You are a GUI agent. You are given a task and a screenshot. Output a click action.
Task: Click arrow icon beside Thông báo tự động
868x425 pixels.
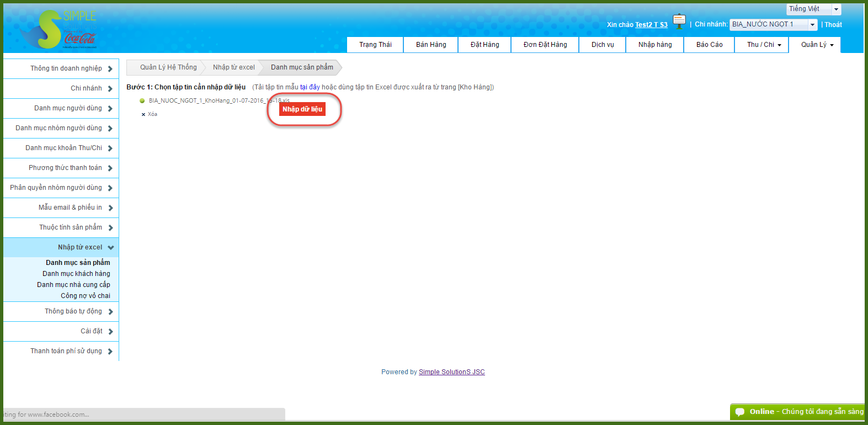[110, 312]
